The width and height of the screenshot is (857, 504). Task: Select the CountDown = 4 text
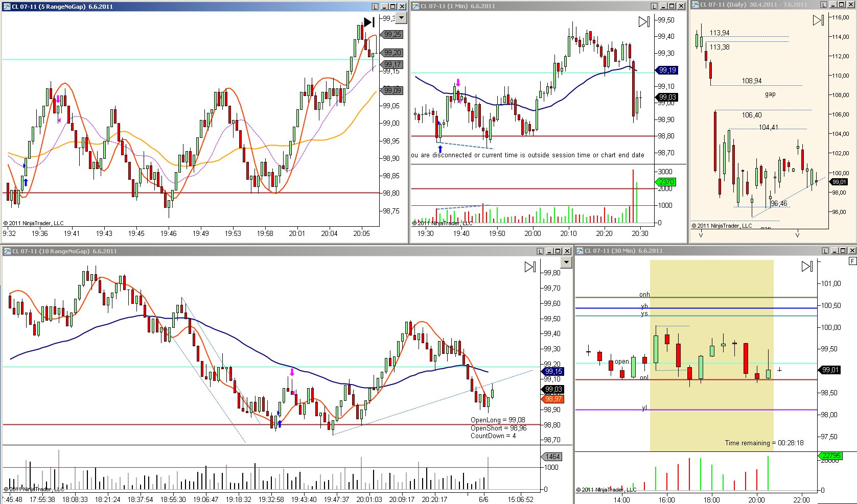click(x=493, y=436)
